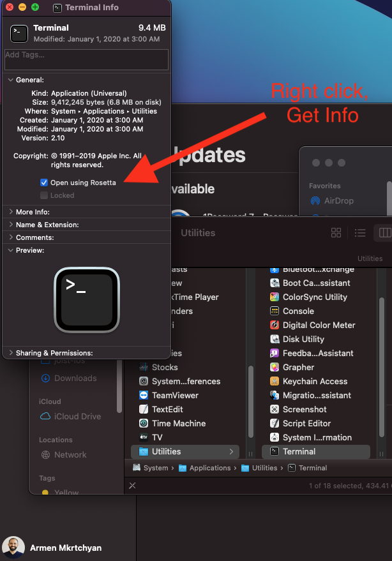Viewport: 392px width, 561px height.
Task: Expand the Comments section
Action: (x=10, y=237)
